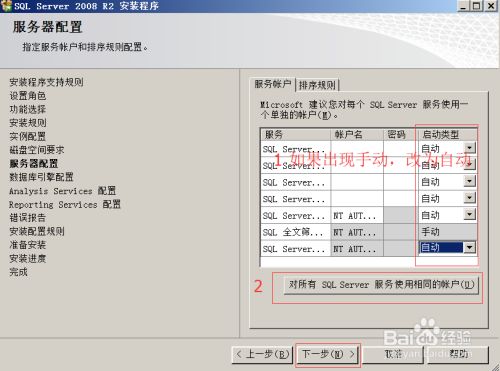
Task: Minimize the setup window
Action: (464, 6)
